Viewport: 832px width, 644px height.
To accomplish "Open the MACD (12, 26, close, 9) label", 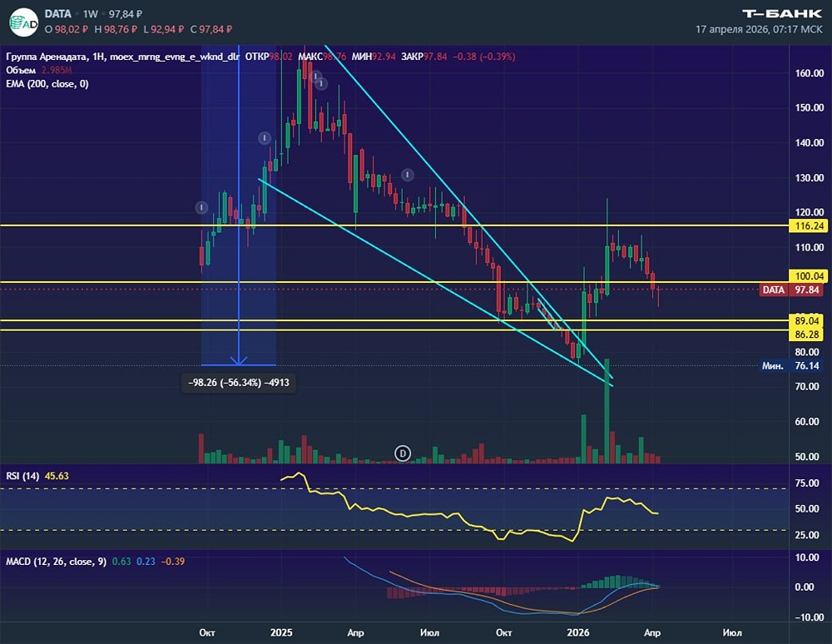I will coord(57,562).
